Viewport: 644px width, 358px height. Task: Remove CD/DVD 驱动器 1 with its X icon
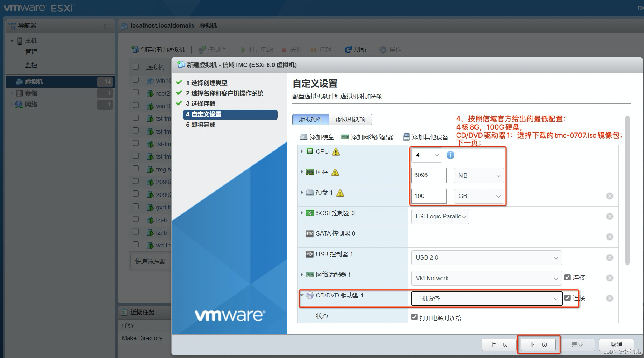[x=610, y=298]
